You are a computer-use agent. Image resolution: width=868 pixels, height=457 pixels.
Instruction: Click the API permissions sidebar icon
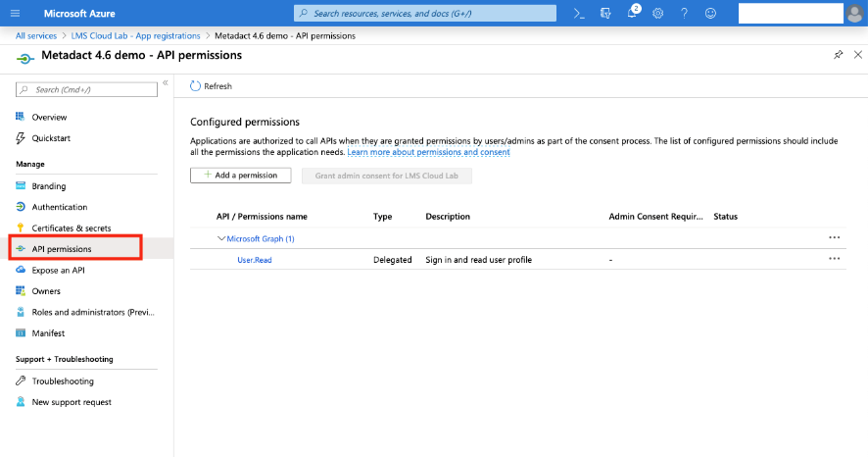pos(21,249)
